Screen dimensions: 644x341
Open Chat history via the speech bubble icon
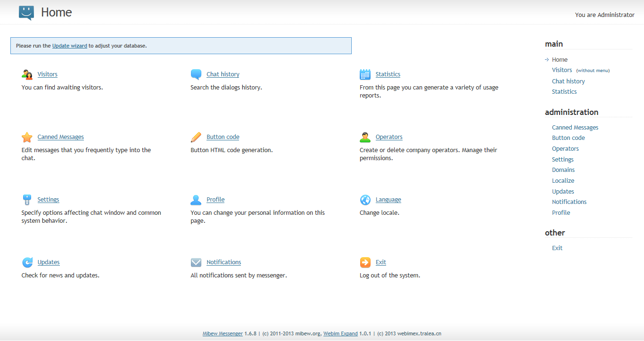(196, 74)
